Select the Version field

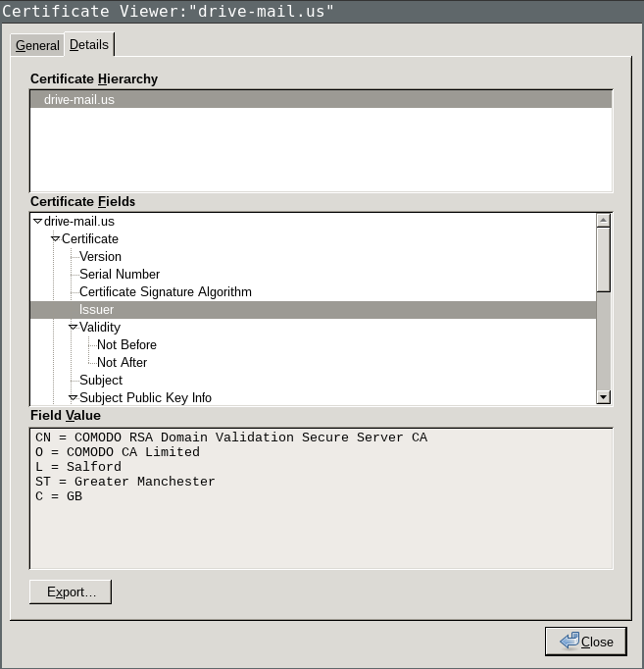tap(100, 257)
